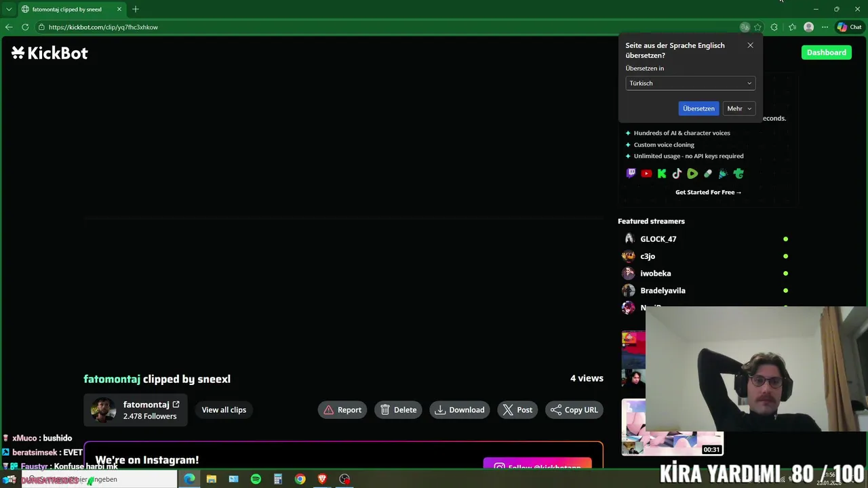The height and width of the screenshot is (488, 868).
Task: Close the fatomontaj browser tab
Action: click(x=119, y=9)
